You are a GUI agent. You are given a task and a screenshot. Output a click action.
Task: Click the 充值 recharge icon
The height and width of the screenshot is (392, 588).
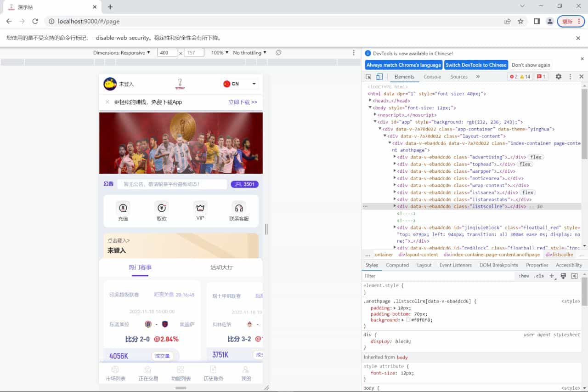123,208
